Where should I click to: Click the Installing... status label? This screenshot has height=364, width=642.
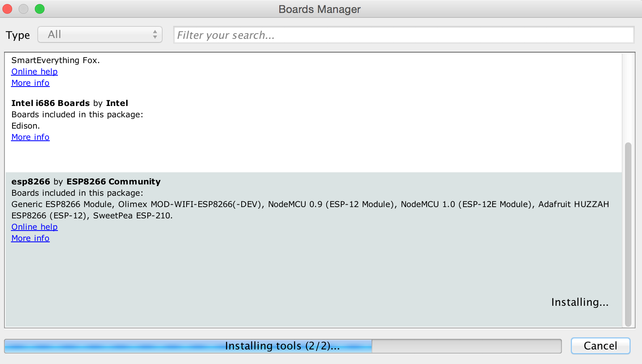[580, 302]
